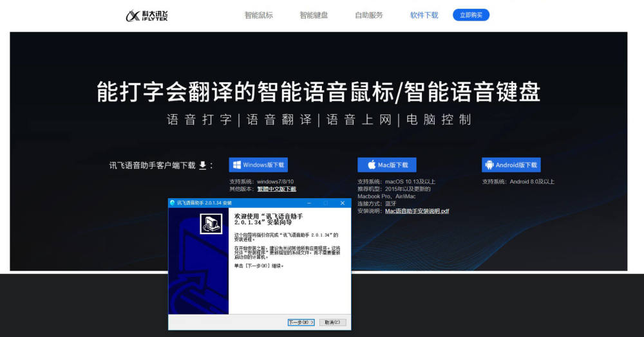This screenshot has width=644, height=337.
Task: Click 取消(C) in installer wizard
Action: [332, 322]
